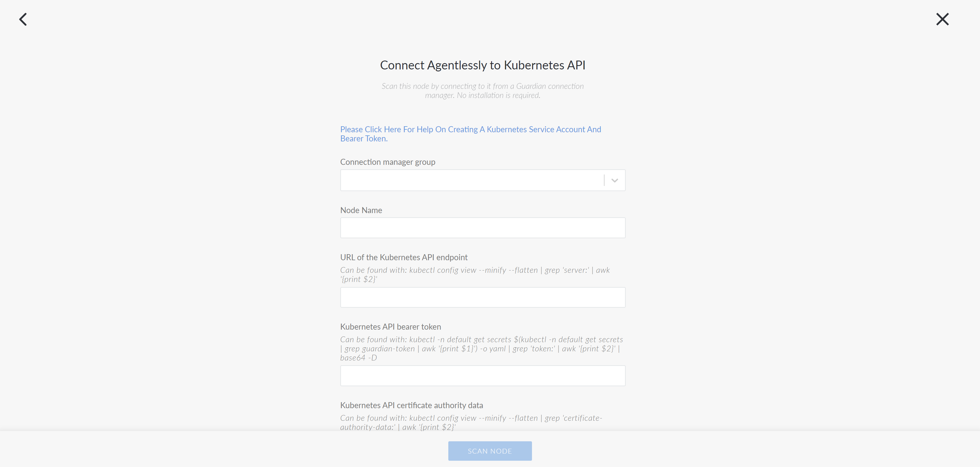The height and width of the screenshot is (467, 980).
Task: Click the 'Bearer Token.' part of help link
Action: click(x=364, y=139)
